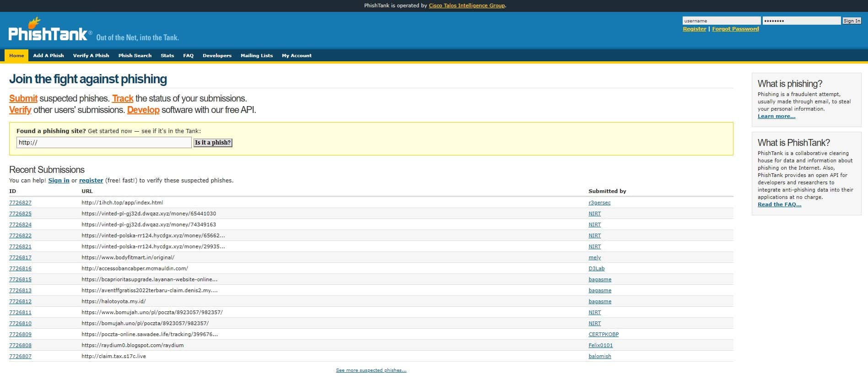Click the phishing URL input box
Screen dimensions: 868x380
coord(104,143)
